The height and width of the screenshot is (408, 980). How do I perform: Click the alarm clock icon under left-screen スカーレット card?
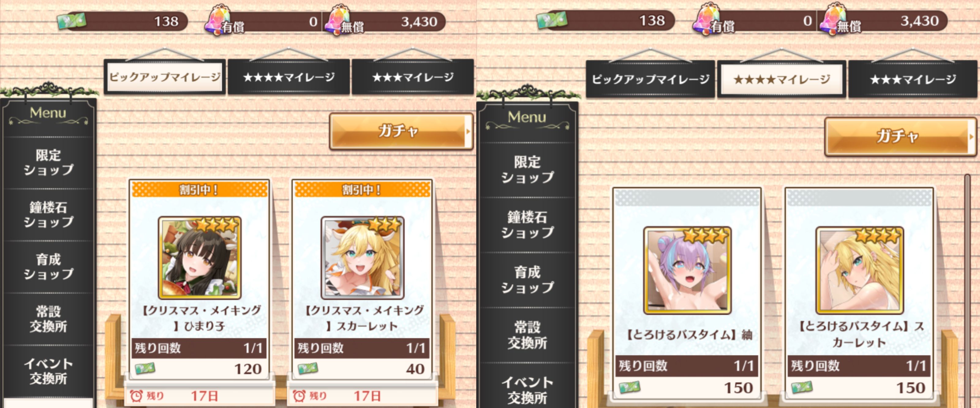299,396
